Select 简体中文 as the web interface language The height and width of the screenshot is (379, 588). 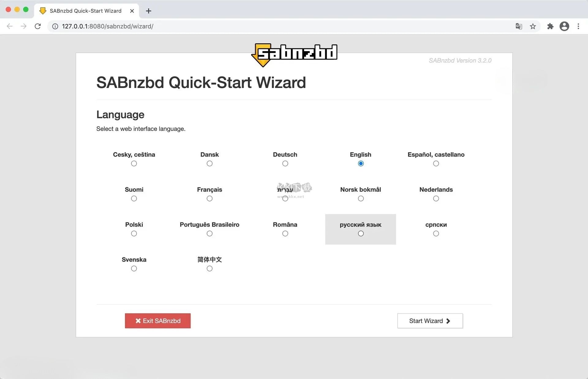(209, 268)
